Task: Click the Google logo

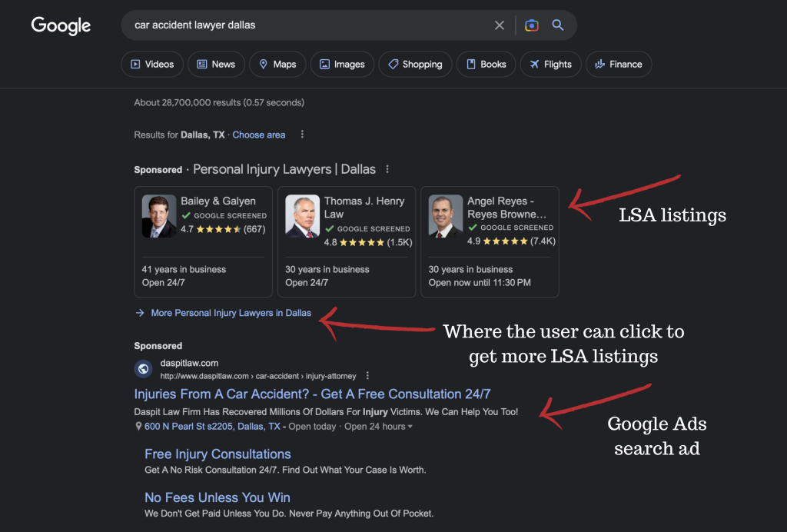Action: click(x=61, y=25)
